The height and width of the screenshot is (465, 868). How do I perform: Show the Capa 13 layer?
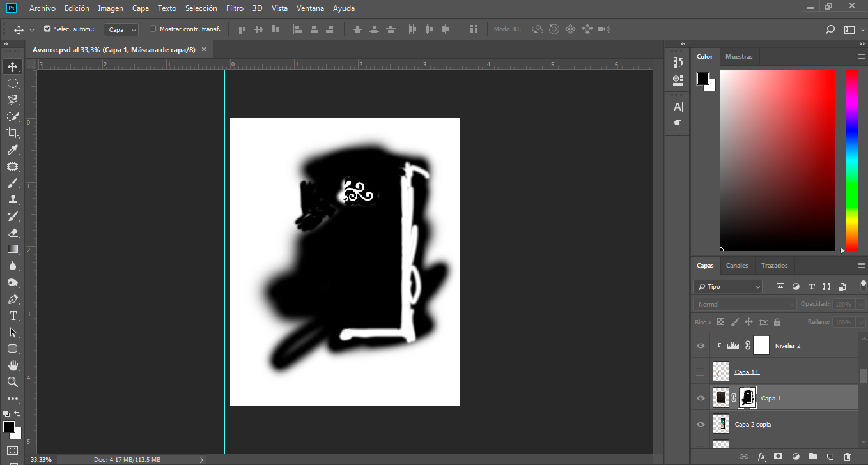700,371
